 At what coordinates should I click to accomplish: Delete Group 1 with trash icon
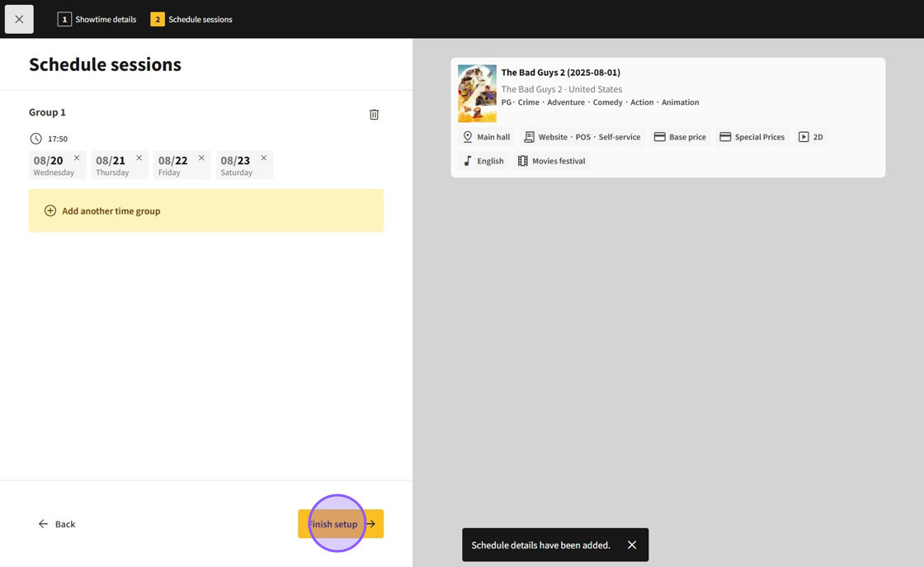click(374, 115)
